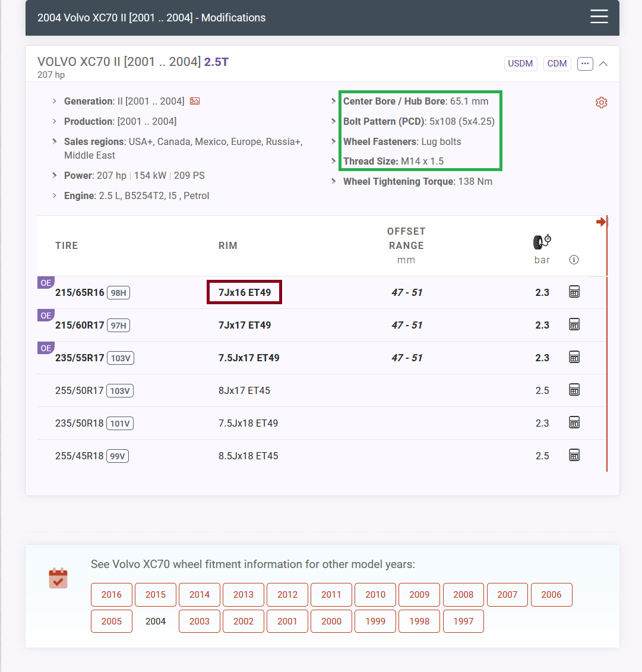Image resolution: width=642 pixels, height=672 pixels.
Task: Click the red settings gear icon
Action: (x=601, y=103)
